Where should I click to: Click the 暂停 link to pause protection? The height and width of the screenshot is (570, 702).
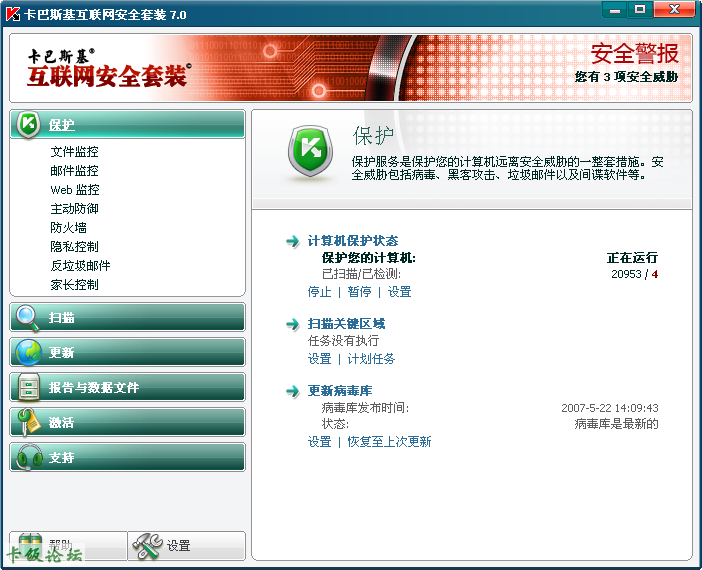(359, 292)
